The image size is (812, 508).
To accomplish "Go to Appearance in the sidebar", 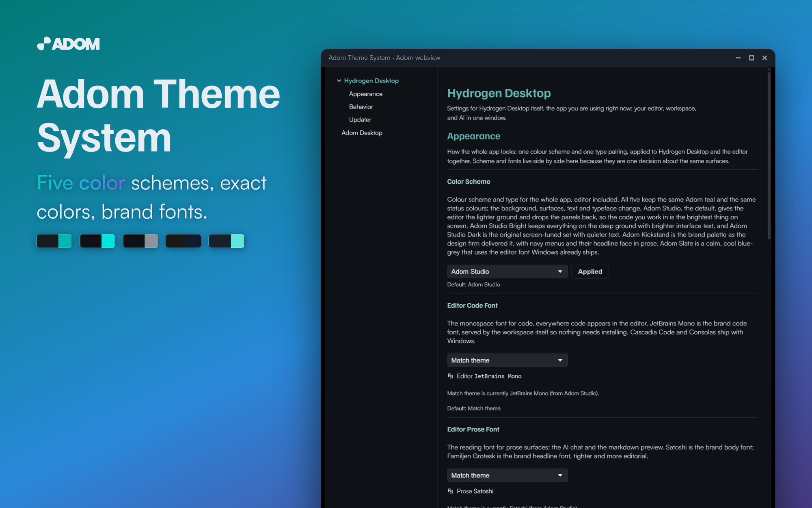I will [366, 94].
